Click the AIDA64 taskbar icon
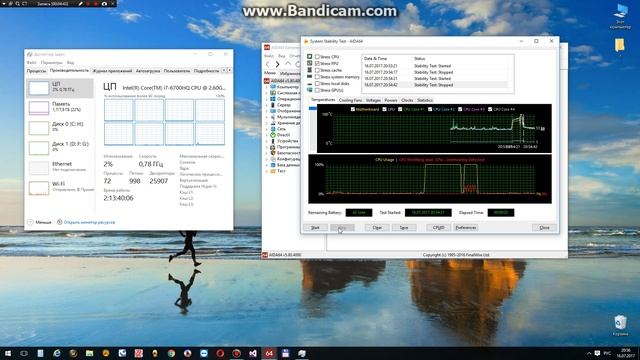This screenshot has height=360, width=640. click(269, 353)
